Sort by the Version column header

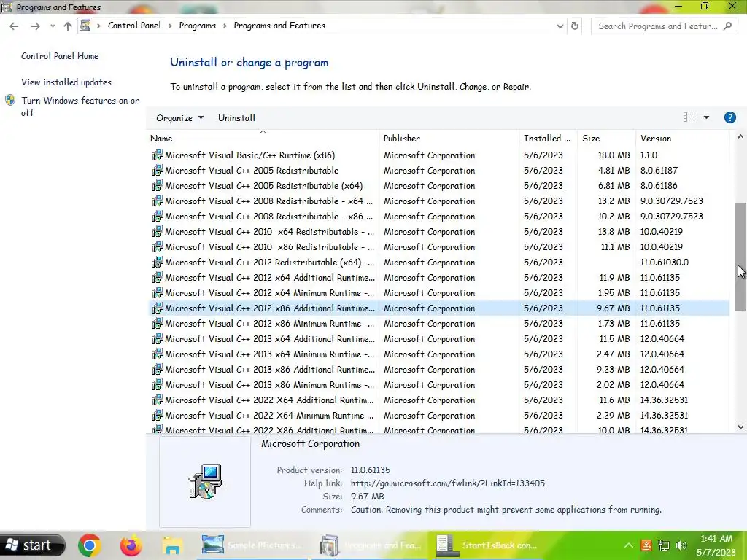click(x=682, y=139)
